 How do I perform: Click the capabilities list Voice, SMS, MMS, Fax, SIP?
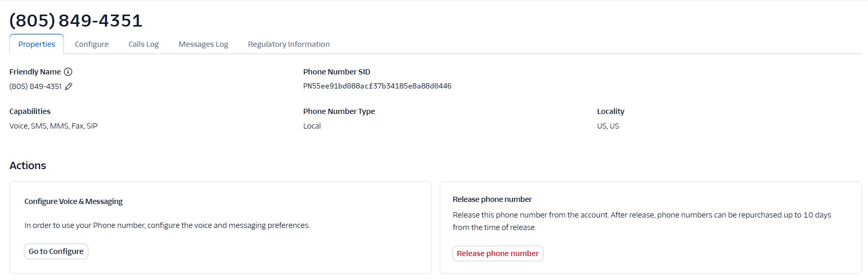(54, 126)
